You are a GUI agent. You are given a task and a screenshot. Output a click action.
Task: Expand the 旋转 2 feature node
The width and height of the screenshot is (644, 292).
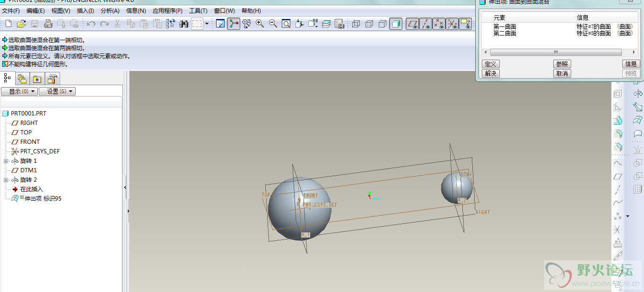6,180
